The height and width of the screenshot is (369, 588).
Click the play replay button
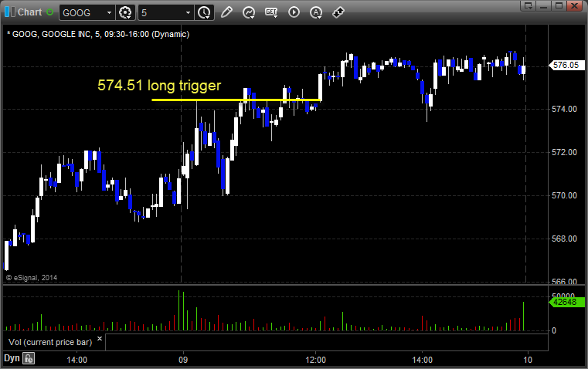point(294,12)
